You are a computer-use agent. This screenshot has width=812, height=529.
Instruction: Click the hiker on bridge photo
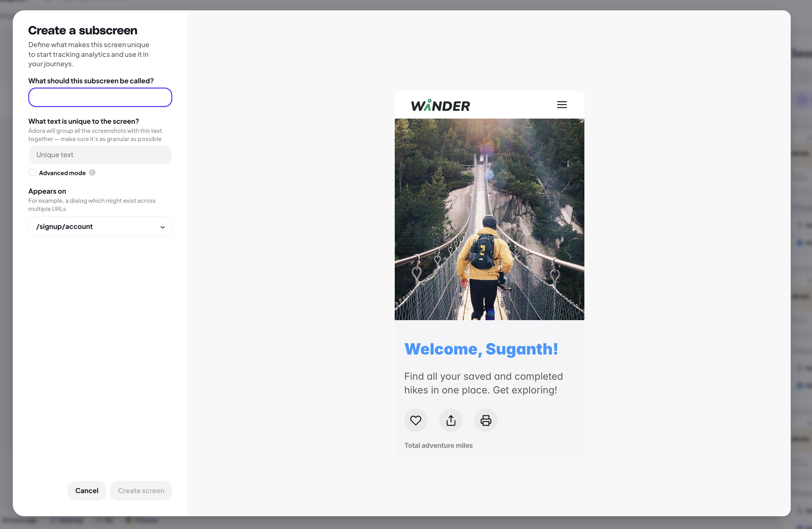[489, 219]
